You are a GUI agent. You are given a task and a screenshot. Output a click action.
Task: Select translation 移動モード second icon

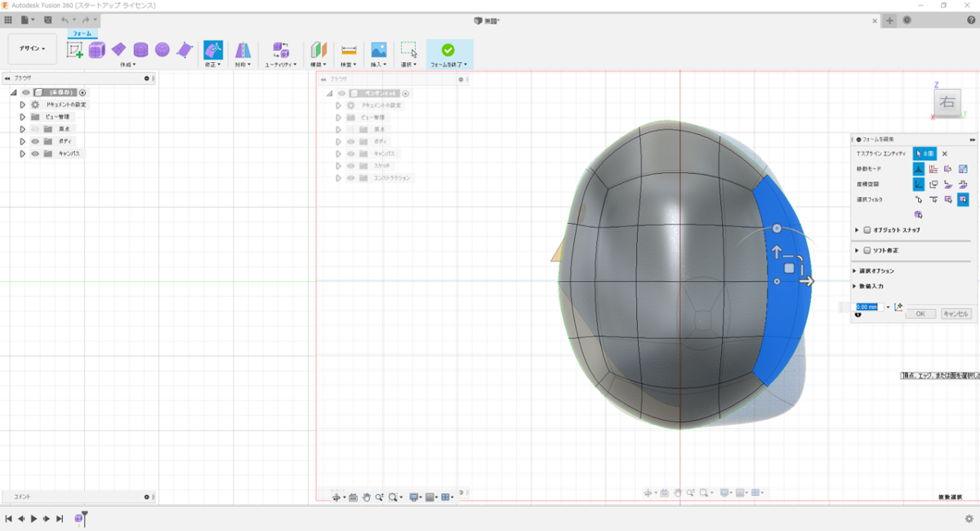(x=933, y=169)
